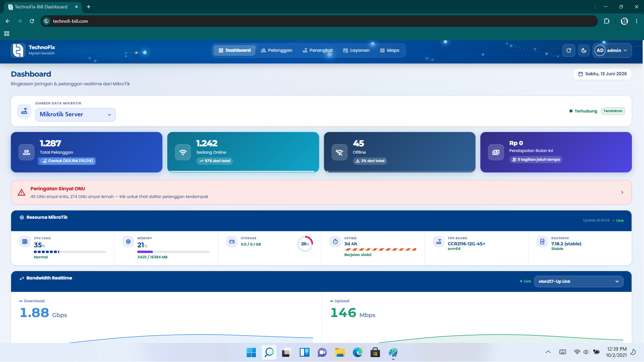Click the Tipe Board router icon
Viewport: 644px width, 362px height.
click(439, 242)
